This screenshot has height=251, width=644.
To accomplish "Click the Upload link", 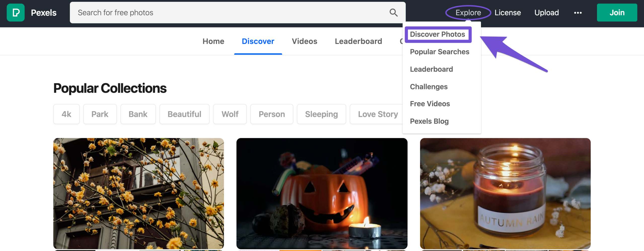I will [x=547, y=13].
